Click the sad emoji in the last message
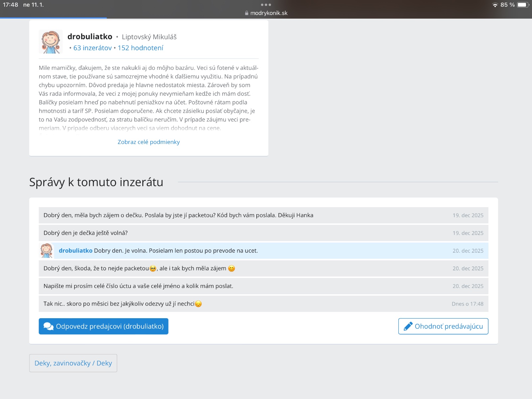This screenshot has height=399, width=532. [x=199, y=304]
